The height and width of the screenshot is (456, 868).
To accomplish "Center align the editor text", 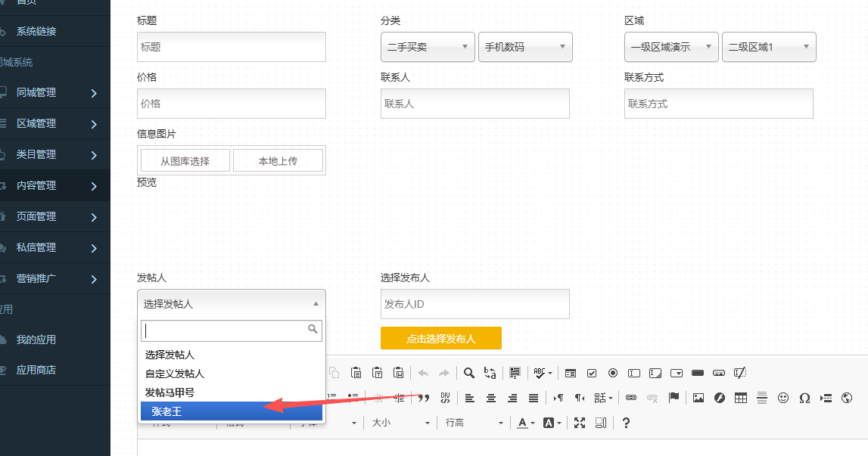I will pos(491,398).
